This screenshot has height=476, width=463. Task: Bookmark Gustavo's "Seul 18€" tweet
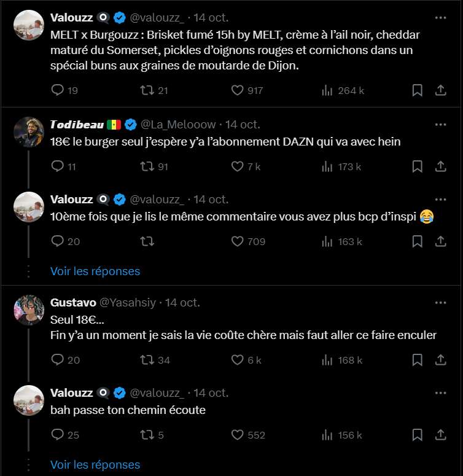point(417,360)
